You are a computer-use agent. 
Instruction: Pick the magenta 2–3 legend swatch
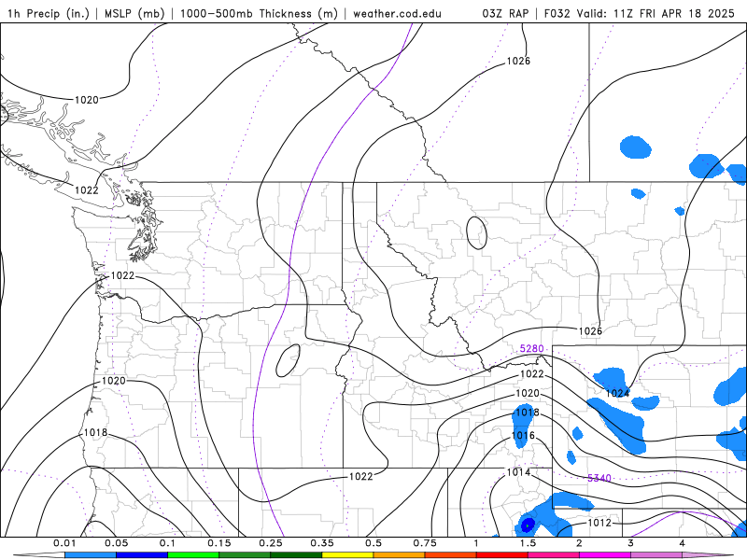click(605, 555)
